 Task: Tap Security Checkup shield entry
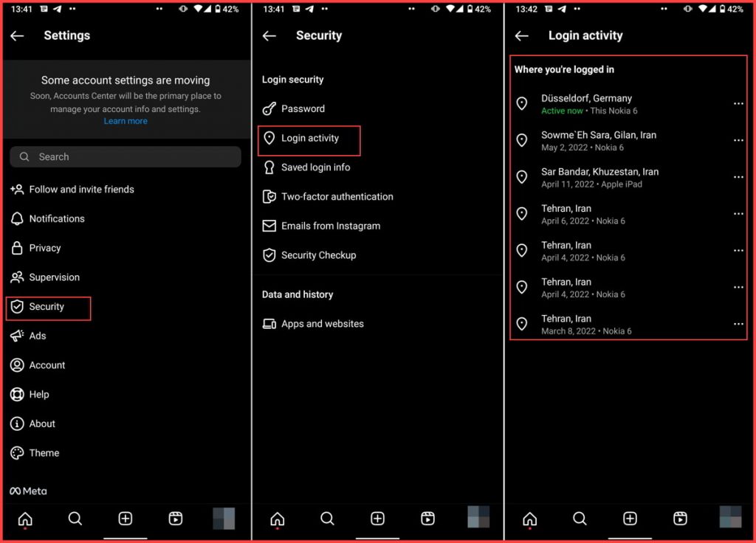point(318,255)
